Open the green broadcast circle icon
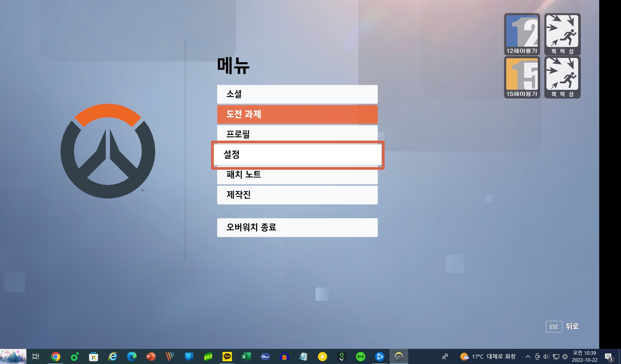Image resolution: width=621 pixels, height=364 pixels. click(x=361, y=357)
